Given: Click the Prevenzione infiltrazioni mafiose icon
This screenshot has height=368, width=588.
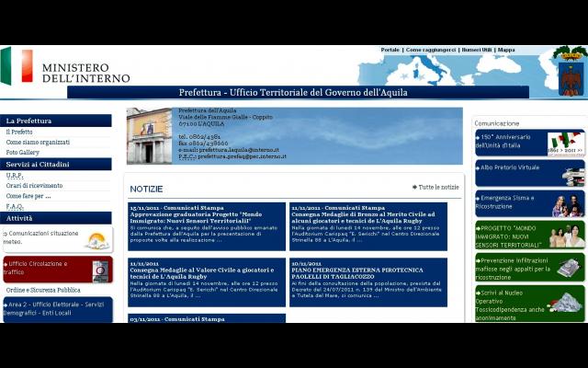Looking at the screenshot, I should (x=568, y=267).
